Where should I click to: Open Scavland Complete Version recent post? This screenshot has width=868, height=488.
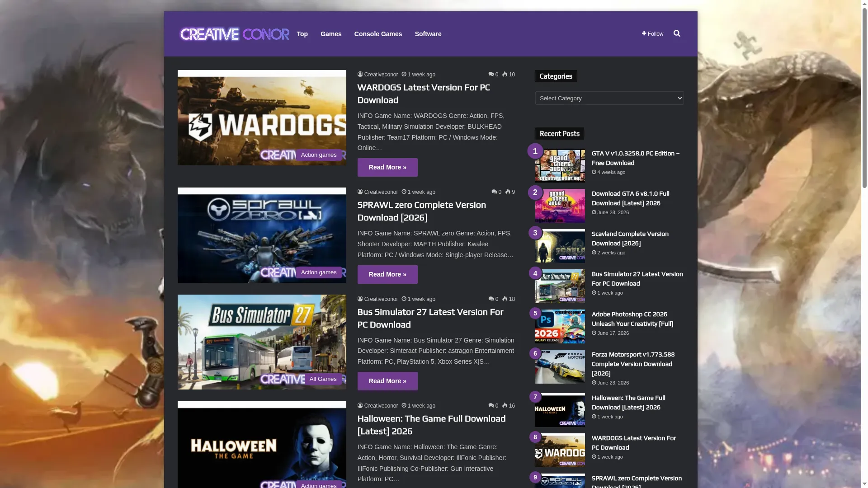(630, 239)
